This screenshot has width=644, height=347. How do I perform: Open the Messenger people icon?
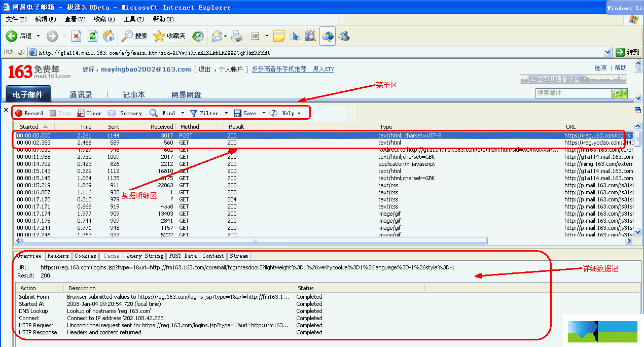345,36
